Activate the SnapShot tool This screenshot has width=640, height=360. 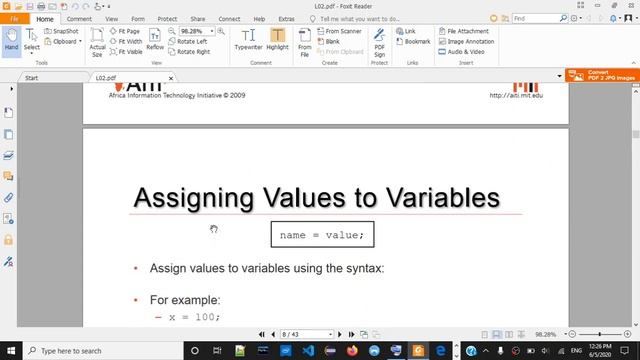pos(61,31)
